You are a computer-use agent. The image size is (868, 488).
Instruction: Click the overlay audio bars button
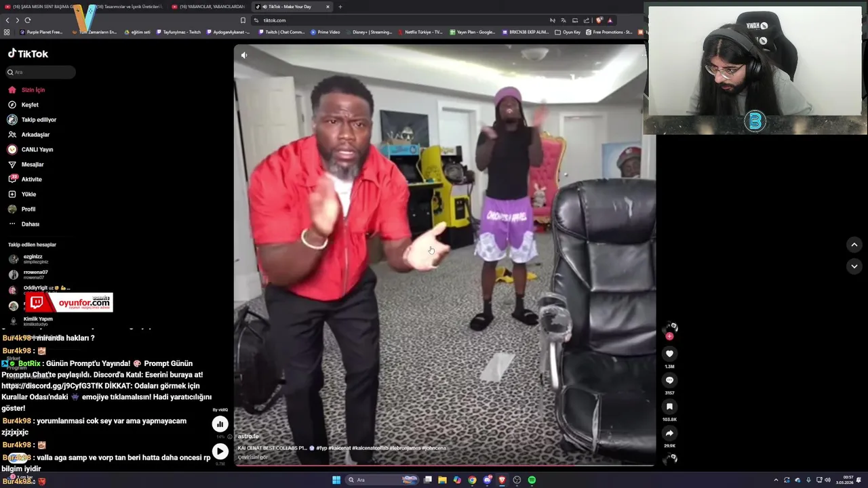pos(220,424)
